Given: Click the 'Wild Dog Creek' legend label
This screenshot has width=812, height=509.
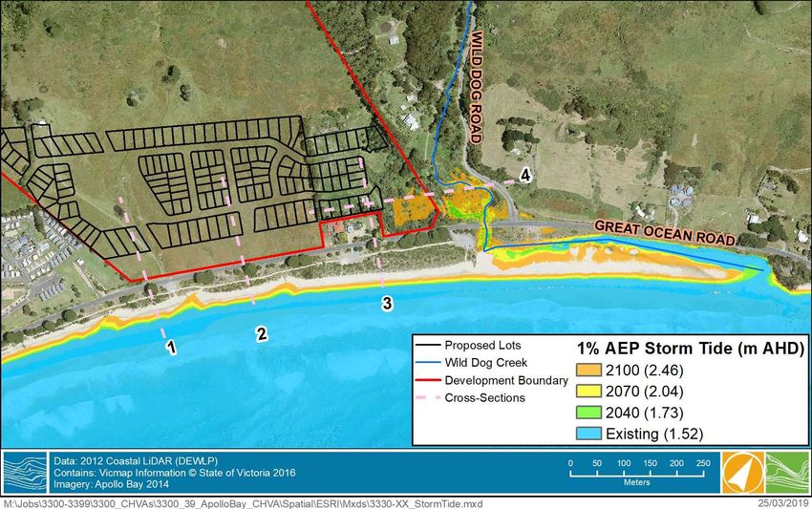Looking at the screenshot, I should point(485,363).
